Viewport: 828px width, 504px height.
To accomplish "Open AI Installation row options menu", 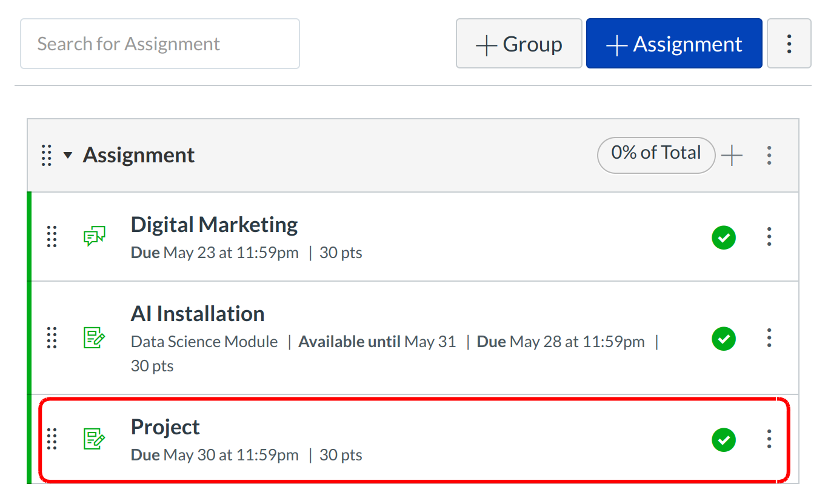I will tap(769, 338).
